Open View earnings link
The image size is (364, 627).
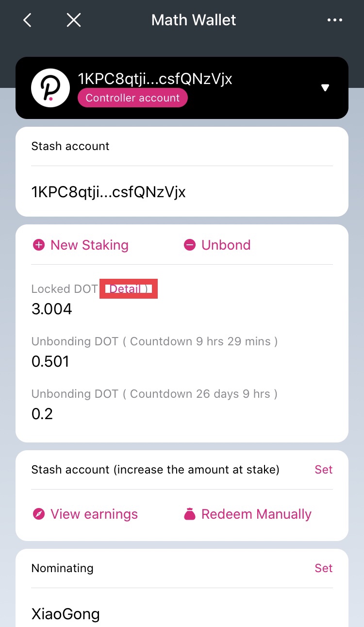tap(94, 514)
